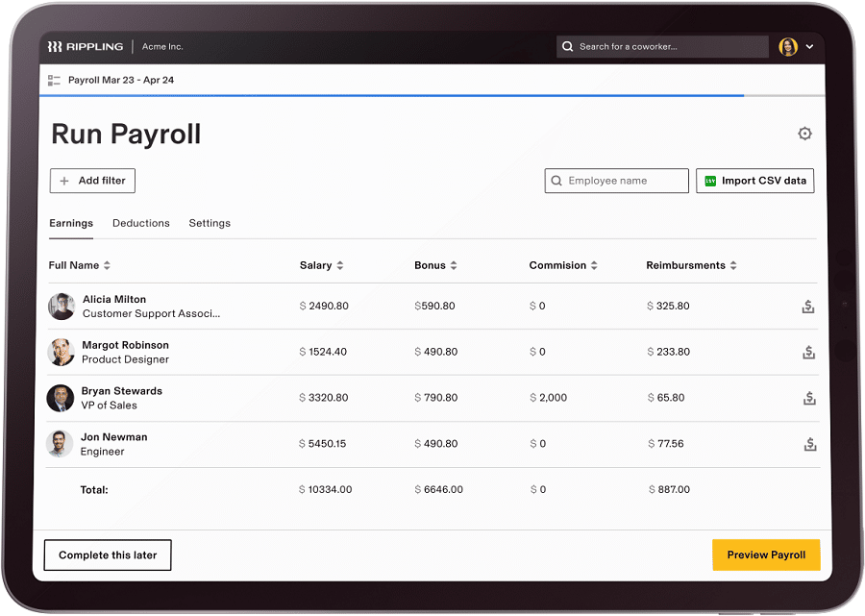The height and width of the screenshot is (616, 865).
Task: Expand the profile menu chevron
Action: pyautogui.click(x=809, y=47)
